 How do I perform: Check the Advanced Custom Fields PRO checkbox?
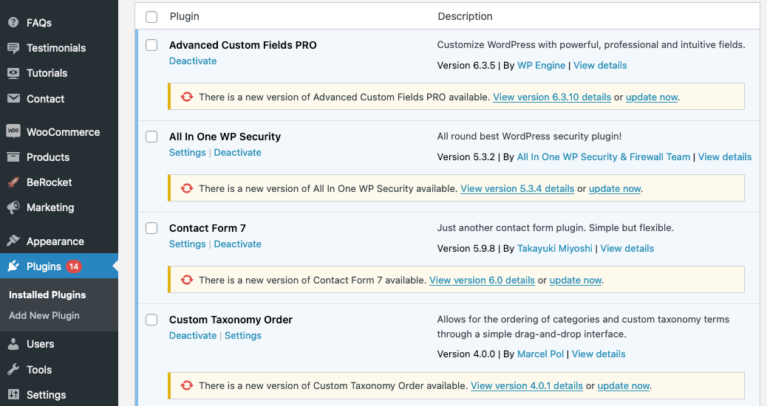pos(151,45)
